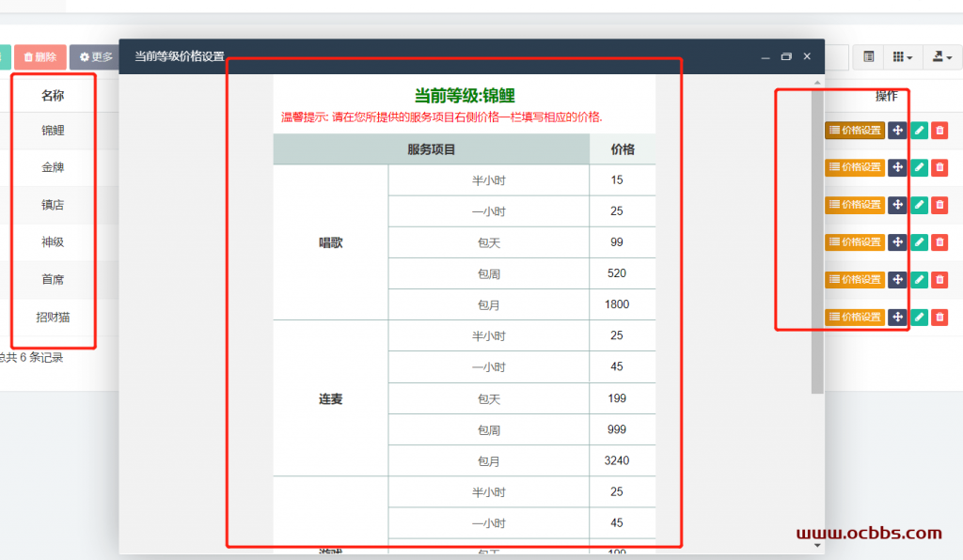Delete the 神级 row with trash icon
The height and width of the screenshot is (560, 963).
(x=939, y=241)
